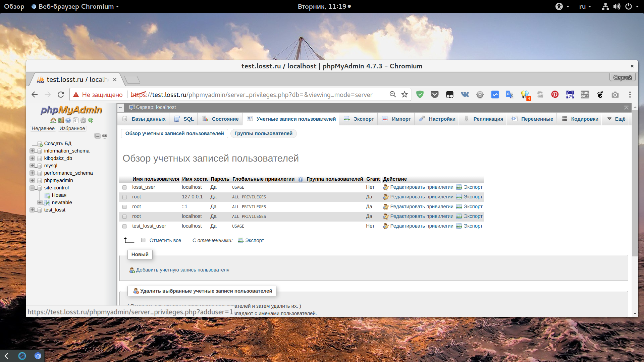
Task: Open phpMyAdmin documentation help icon
Action: pos(68,120)
